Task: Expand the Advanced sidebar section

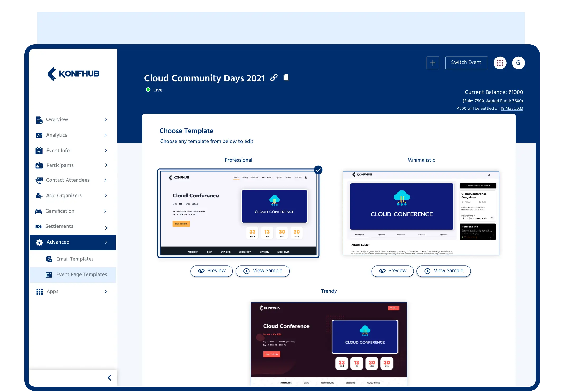Action: 73,242
